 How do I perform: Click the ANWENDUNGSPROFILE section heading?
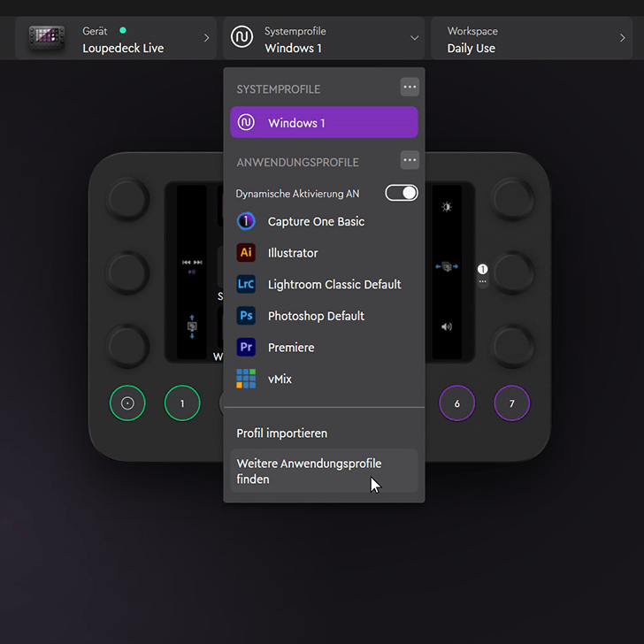point(297,162)
